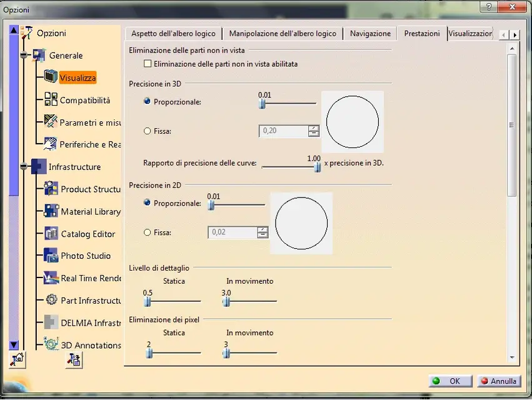Click the Photo Studio icon
The image size is (532, 400).
[51, 256]
